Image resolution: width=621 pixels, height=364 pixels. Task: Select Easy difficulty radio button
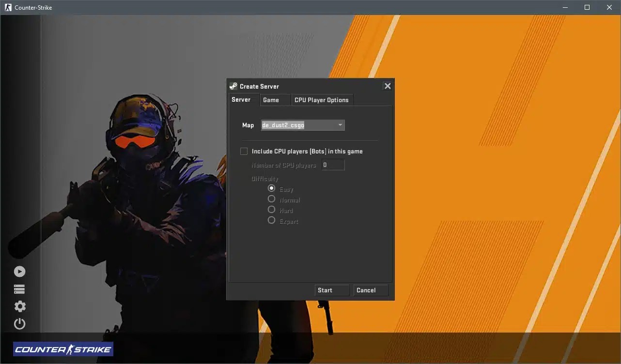pyautogui.click(x=272, y=188)
